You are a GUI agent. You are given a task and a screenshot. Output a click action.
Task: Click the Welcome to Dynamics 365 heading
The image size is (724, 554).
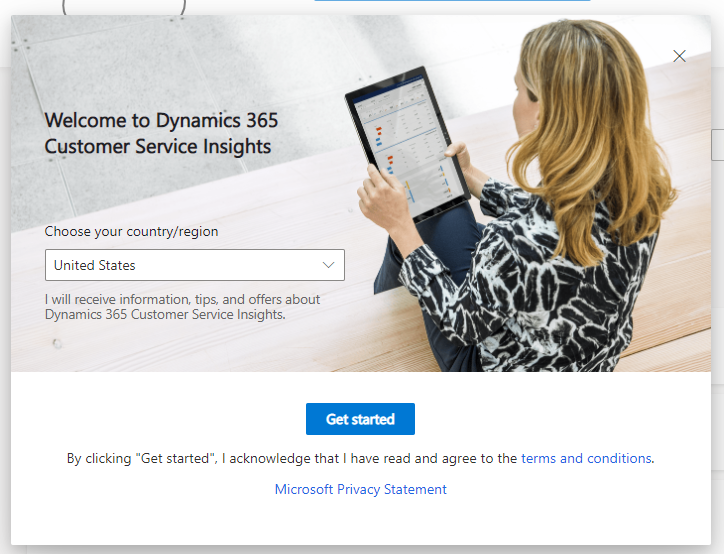[161, 133]
